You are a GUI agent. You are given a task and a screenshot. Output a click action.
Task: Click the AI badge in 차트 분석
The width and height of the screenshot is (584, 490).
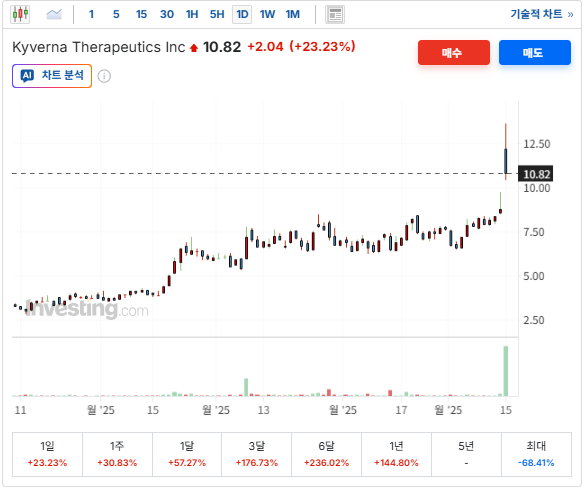27,76
